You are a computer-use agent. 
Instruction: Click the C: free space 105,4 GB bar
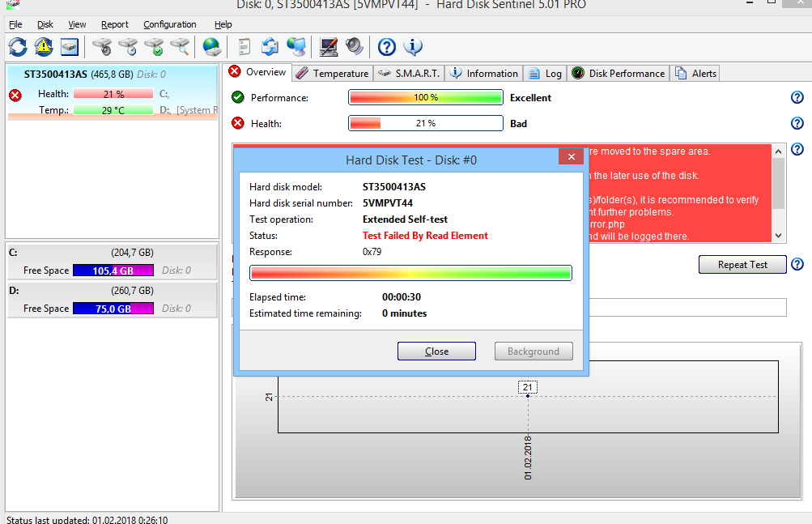coord(113,271)
